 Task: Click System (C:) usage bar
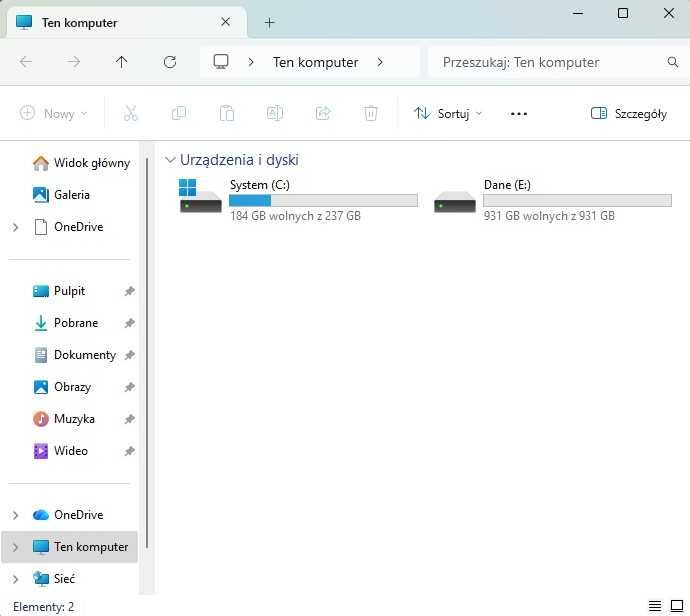[323, 201]
